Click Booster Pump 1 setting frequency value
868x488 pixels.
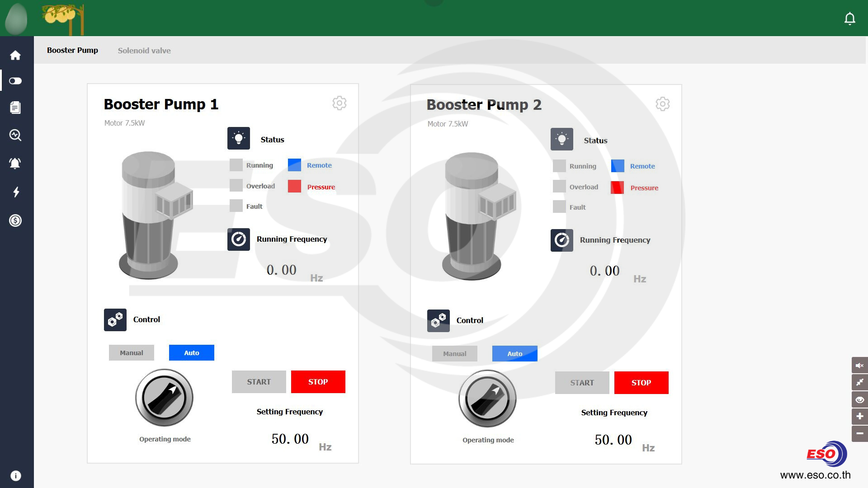[290, 439]
